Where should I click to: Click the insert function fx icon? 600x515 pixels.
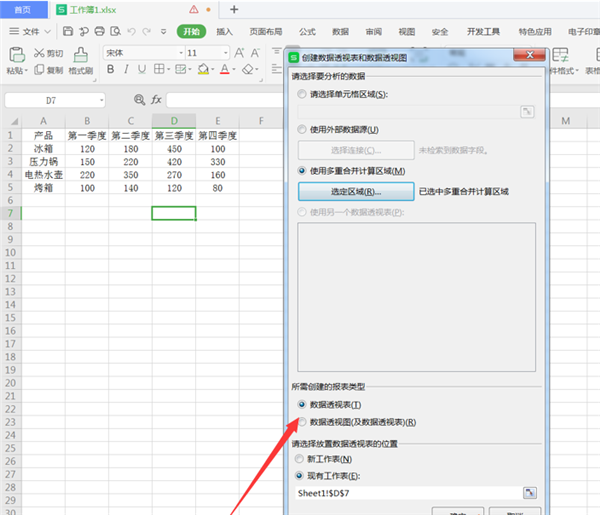point(156,100)
